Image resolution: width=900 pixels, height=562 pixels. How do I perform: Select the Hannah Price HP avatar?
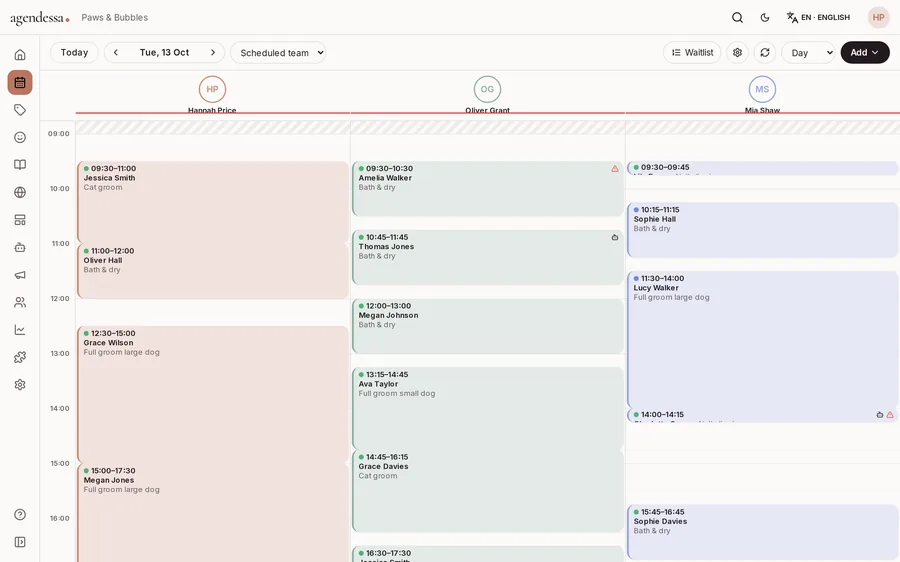[x=212, y=89]
